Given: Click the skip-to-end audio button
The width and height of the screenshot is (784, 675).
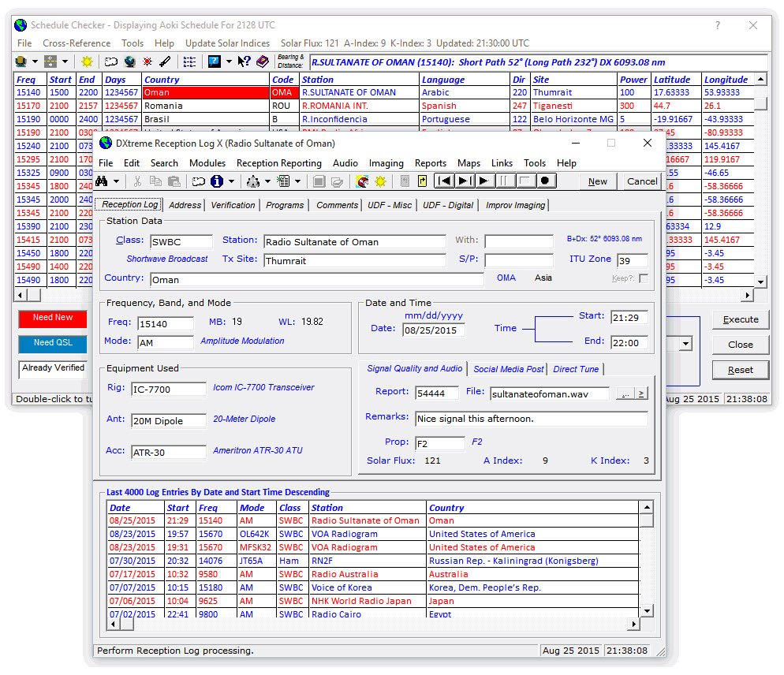Looking at the screenshot, I should (464, 181).
